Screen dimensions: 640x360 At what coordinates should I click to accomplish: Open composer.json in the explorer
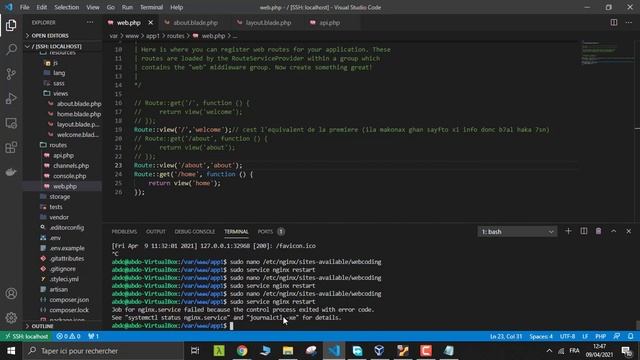point(69,300)
